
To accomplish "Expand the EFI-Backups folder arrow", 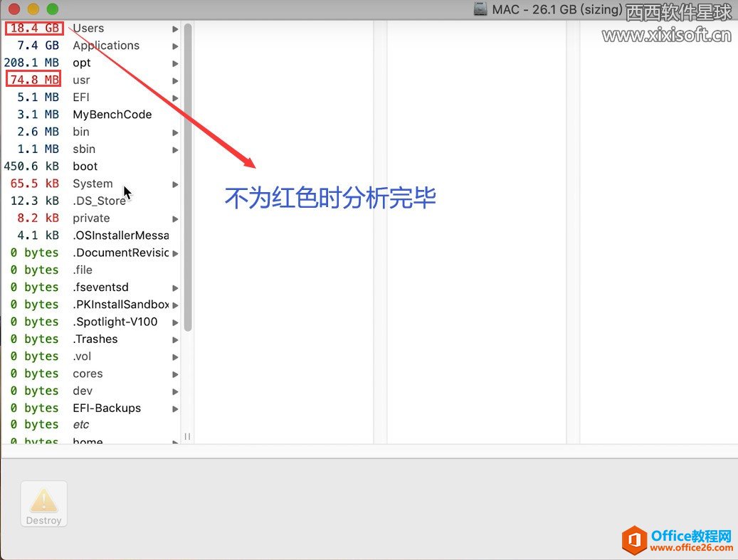I will pyautogui.click(x=175, y=409).
